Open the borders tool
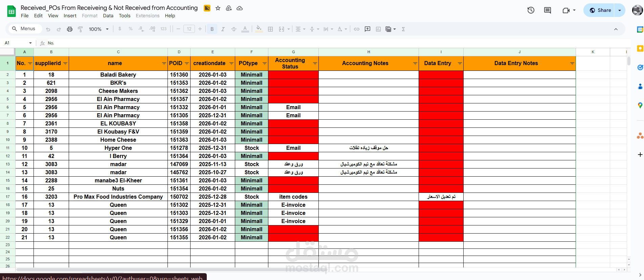This screenshot has width=644, height=280. [270, 29]
